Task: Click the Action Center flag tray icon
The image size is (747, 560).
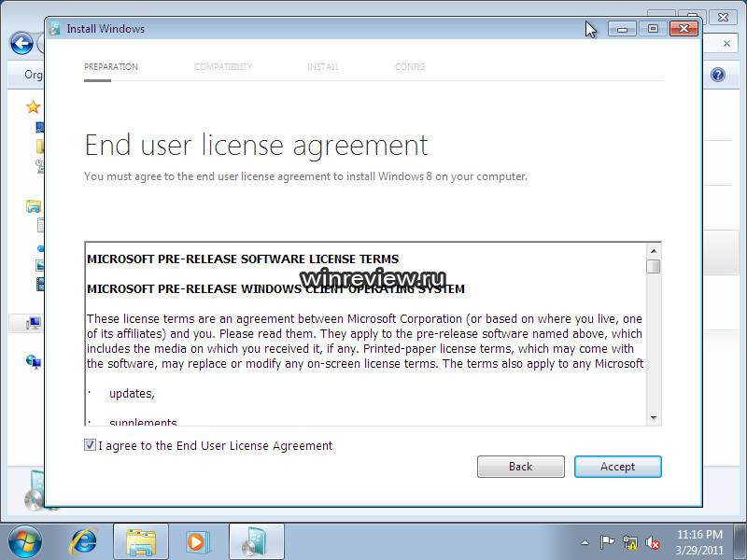Action: pos(608,542)
